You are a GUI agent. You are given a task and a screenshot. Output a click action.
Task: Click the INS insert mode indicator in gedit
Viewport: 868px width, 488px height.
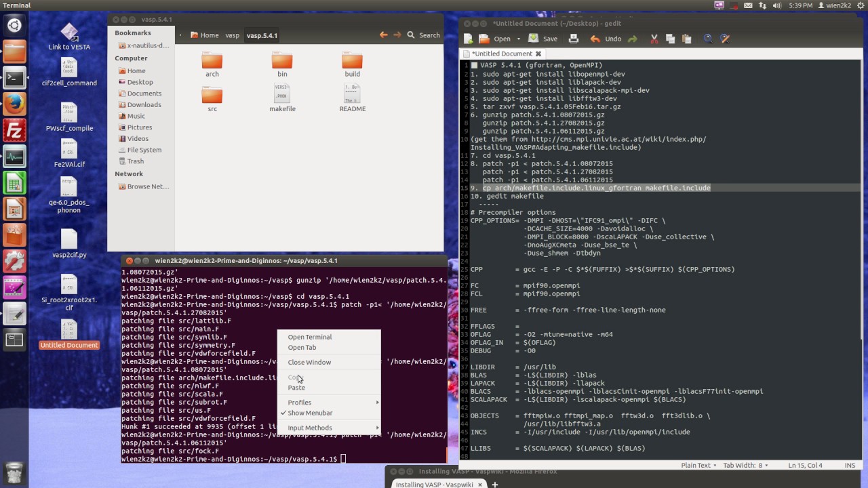[x=850, y=466]
